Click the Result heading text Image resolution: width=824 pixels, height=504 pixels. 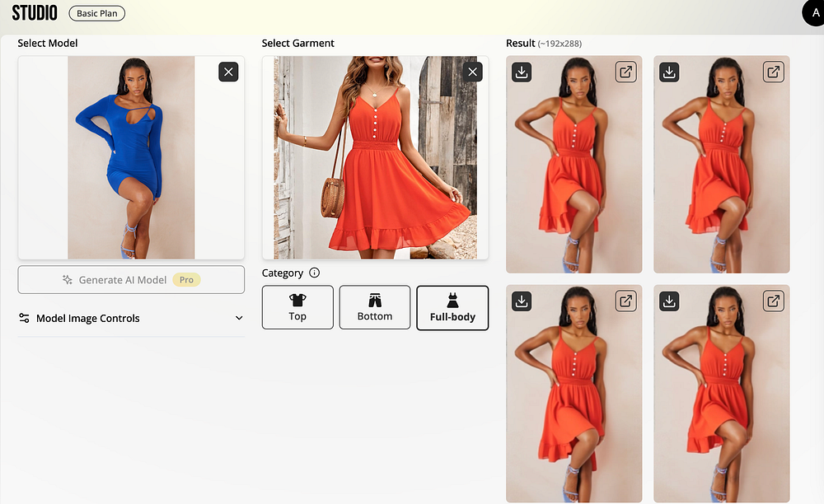[x=520, y=43]
